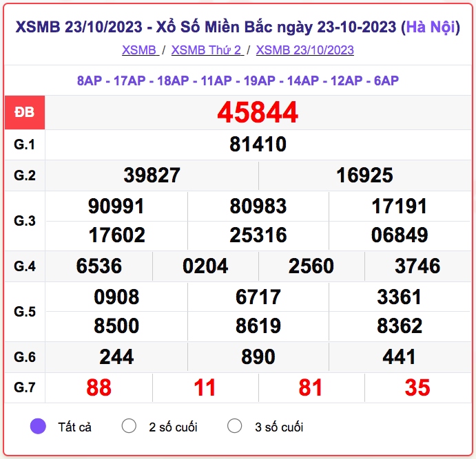Click the ticket code 8AP

(x=90, y=81)
